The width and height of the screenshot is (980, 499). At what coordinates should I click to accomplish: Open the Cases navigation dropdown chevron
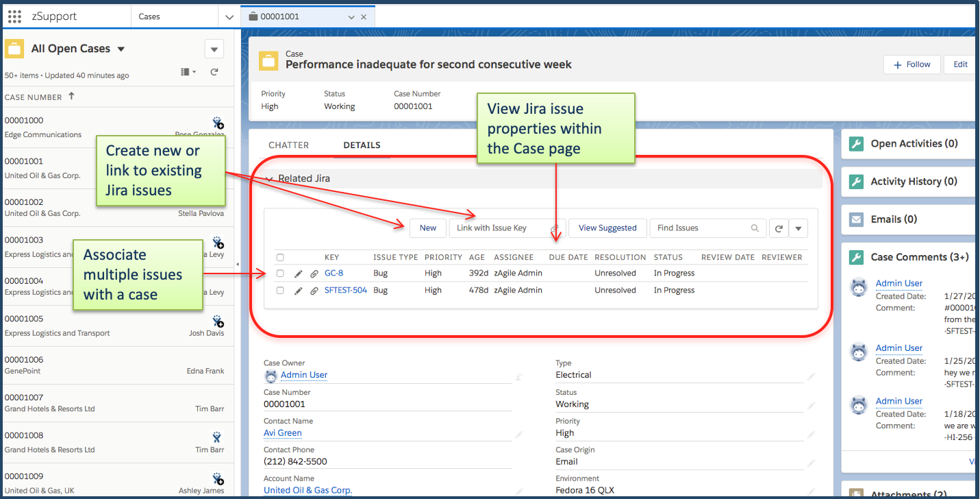point(229,16)
